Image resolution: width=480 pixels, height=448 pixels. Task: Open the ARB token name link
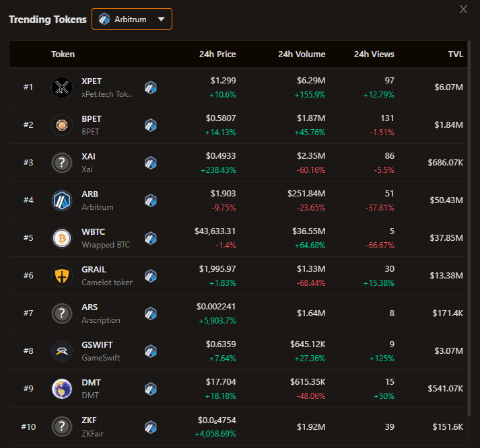point(90,194)
